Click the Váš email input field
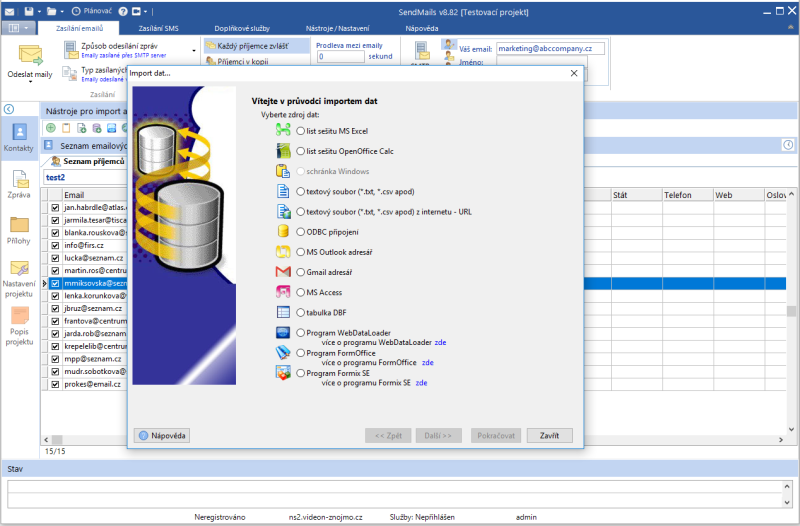Screen dimensions: 800x526 (550, 48)
